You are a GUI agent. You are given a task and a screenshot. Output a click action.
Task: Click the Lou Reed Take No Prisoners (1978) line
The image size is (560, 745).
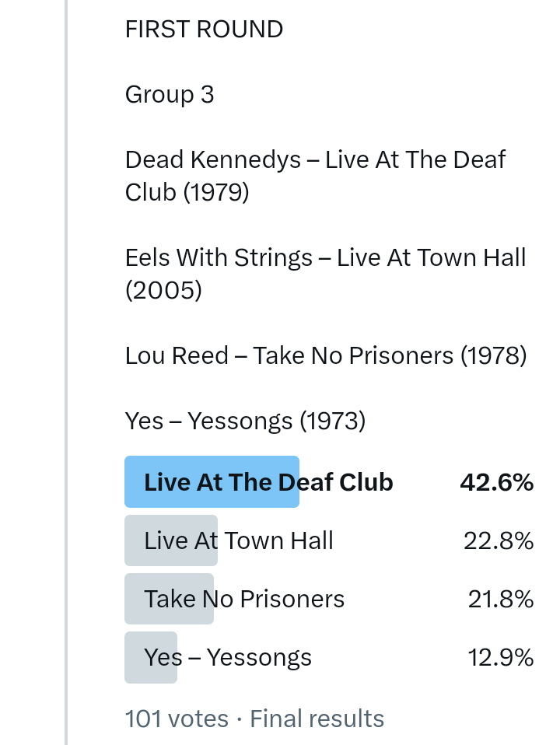[326, 356]
